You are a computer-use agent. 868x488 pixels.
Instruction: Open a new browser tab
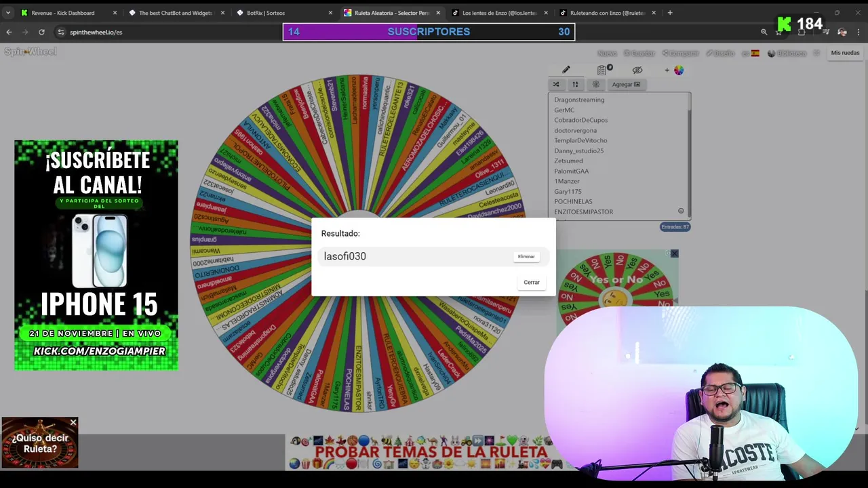[670, 13]
